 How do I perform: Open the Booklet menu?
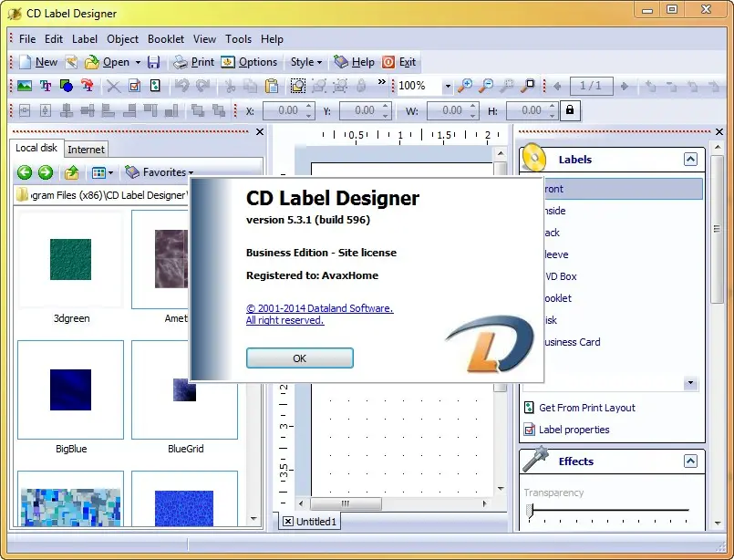tap(166, 39)
